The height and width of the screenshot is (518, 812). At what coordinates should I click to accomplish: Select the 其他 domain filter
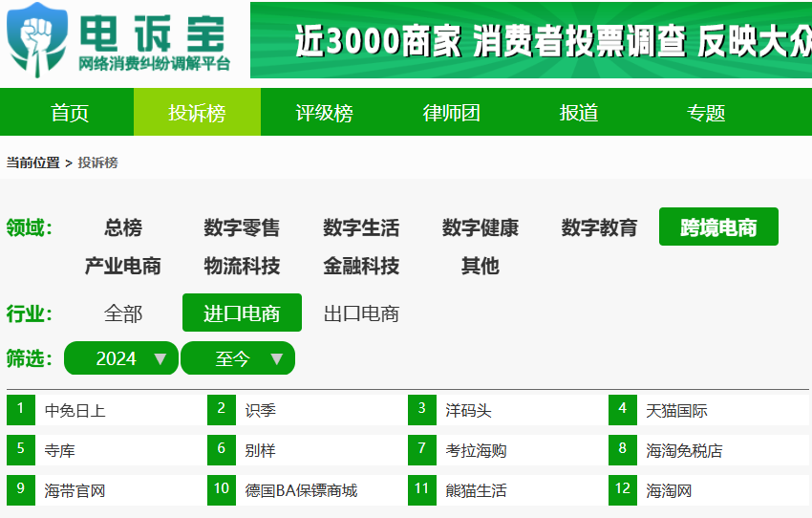481,266
